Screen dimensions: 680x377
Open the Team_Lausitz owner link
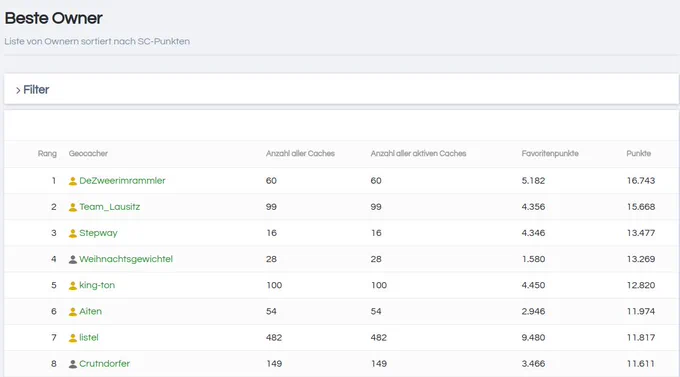tap(110, 207)
